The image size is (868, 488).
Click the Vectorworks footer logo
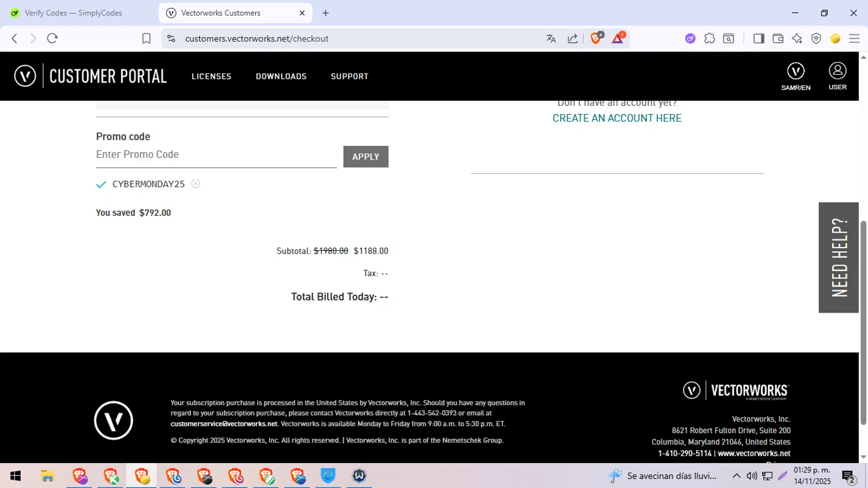coord(736,390)
